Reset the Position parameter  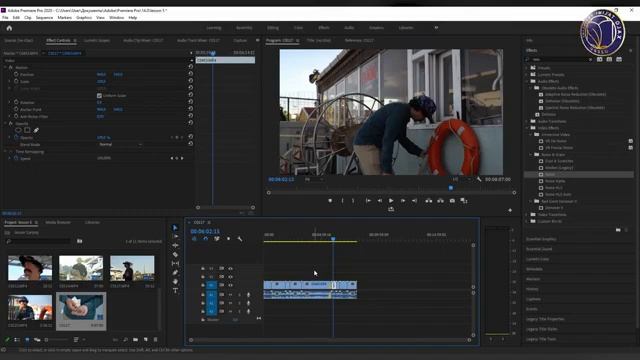tap(191, 74)
